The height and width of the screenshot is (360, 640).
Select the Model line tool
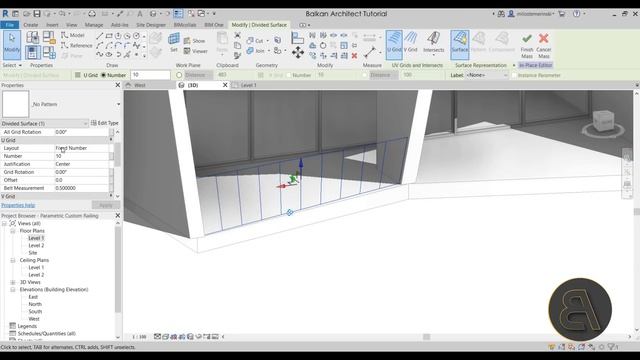pyautogui.click(x=73, y=36)
